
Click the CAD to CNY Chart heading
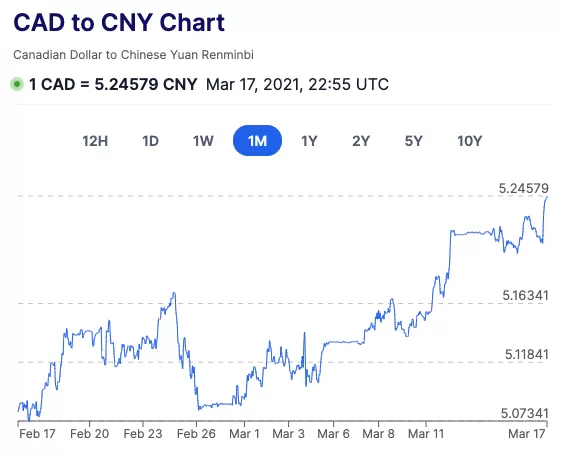tap(119, 22)
